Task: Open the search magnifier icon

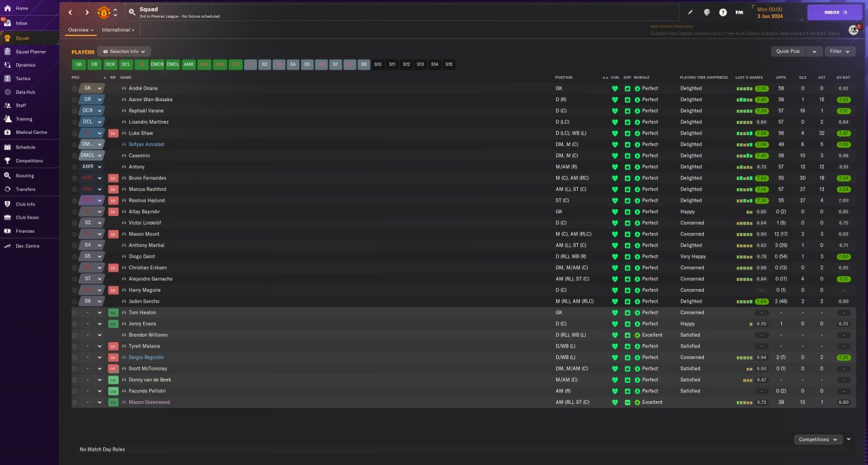Action: (x=131, y=12)
